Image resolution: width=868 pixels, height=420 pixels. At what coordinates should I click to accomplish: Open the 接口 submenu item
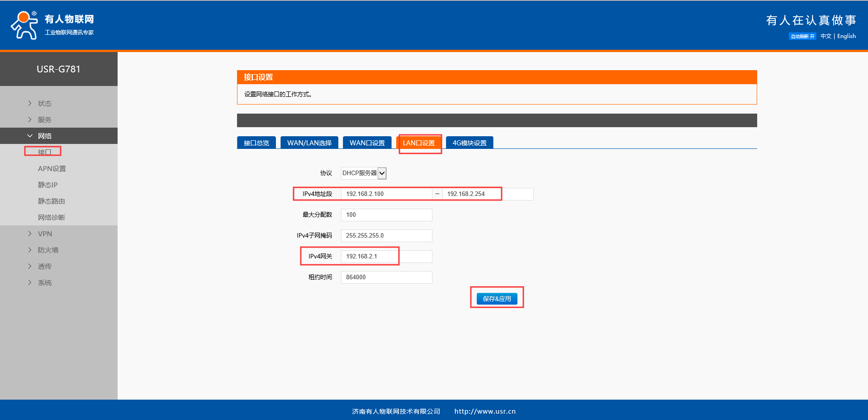coord(44,152)
